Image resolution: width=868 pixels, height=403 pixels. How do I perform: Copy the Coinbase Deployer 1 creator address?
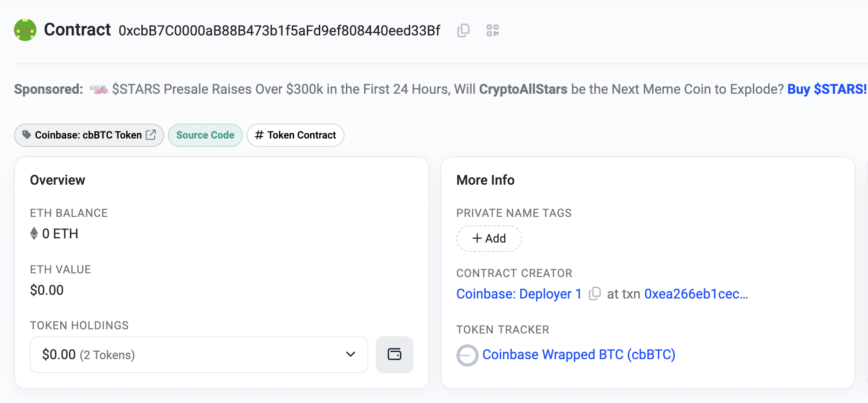[594, 294]
